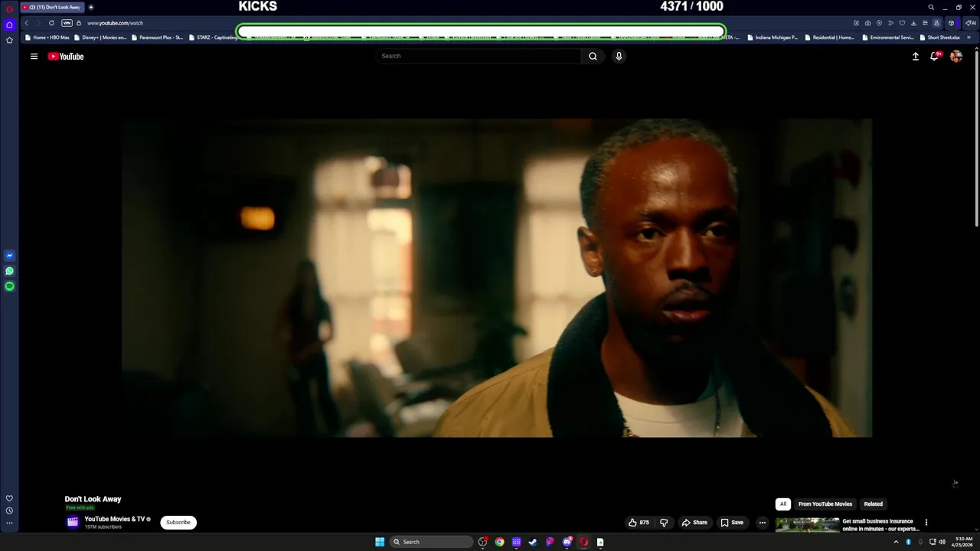Open the YouTube create/upload icon

tap(915, 56)
